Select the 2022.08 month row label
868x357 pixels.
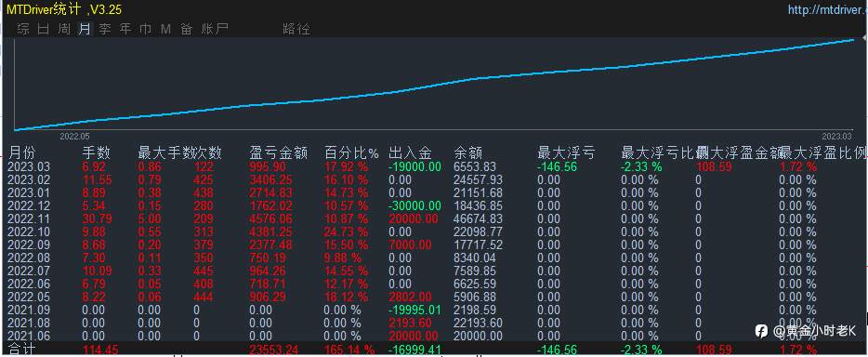pyautogui.click(x=29, y=258)
